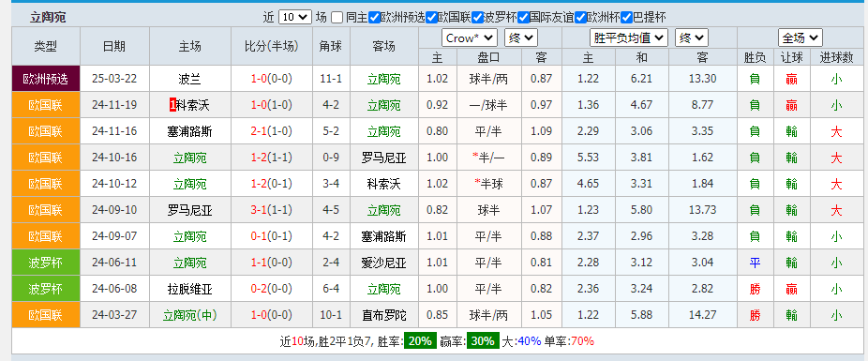Image resolution: width=868 pixels, height=361 pixels.
Task: Click the 1-0(0-0) score in the 25-03-22 row
Action: point(271,79)
